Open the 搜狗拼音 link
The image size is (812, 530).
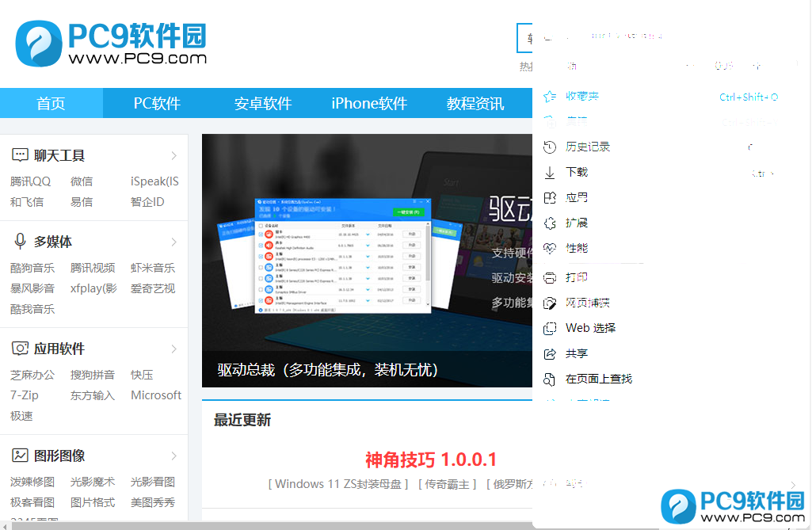[93, 375]
